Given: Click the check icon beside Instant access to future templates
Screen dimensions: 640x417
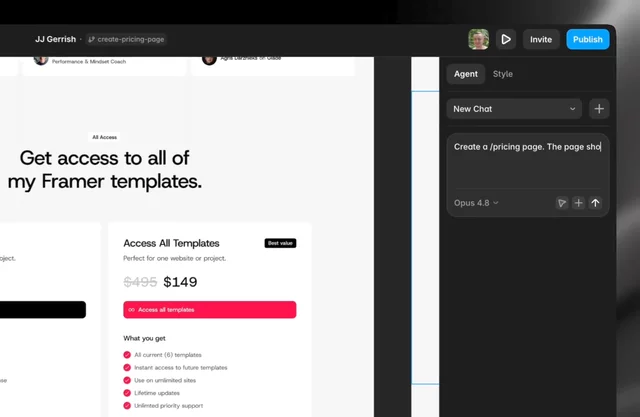Looking at the screenshot, I should point(127,367).
